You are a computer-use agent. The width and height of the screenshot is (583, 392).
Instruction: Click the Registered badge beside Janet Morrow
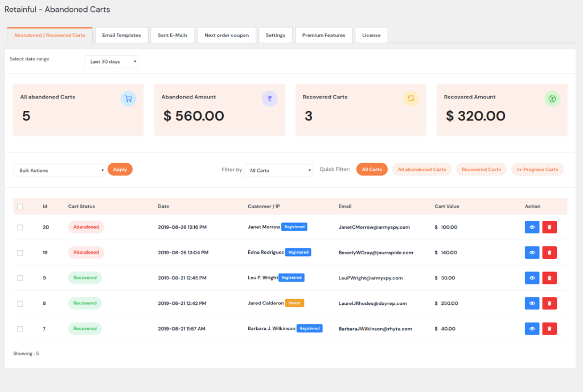click(x=294, y=226)
